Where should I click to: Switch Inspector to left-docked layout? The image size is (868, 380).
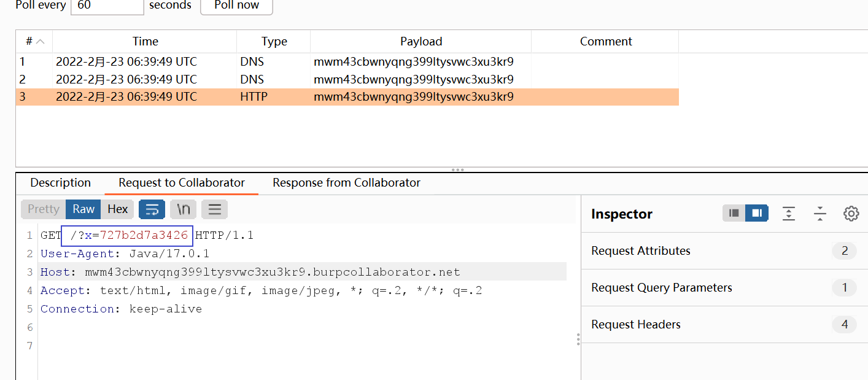tap(734, 214)
